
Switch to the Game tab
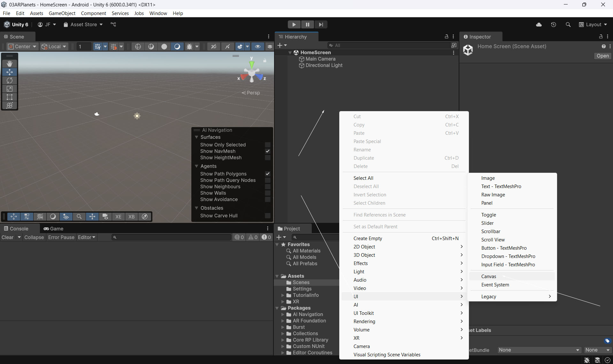54,229
